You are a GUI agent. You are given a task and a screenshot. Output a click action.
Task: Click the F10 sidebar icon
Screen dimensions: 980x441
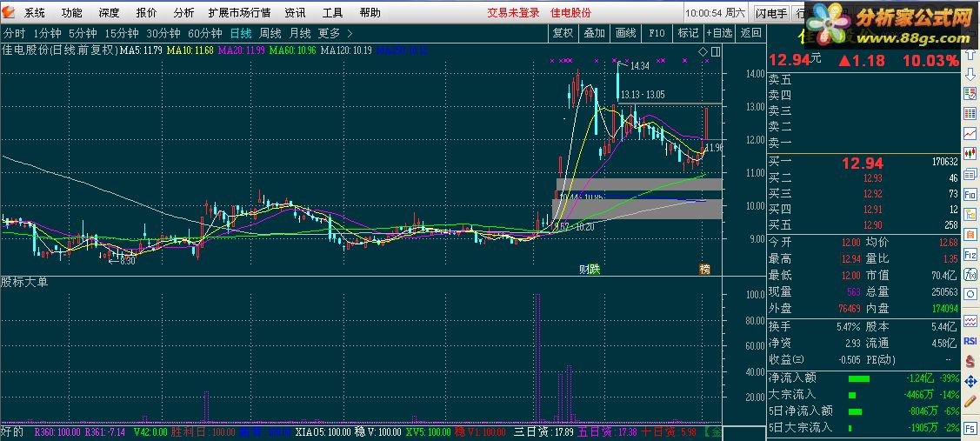(x=970, y=195)
